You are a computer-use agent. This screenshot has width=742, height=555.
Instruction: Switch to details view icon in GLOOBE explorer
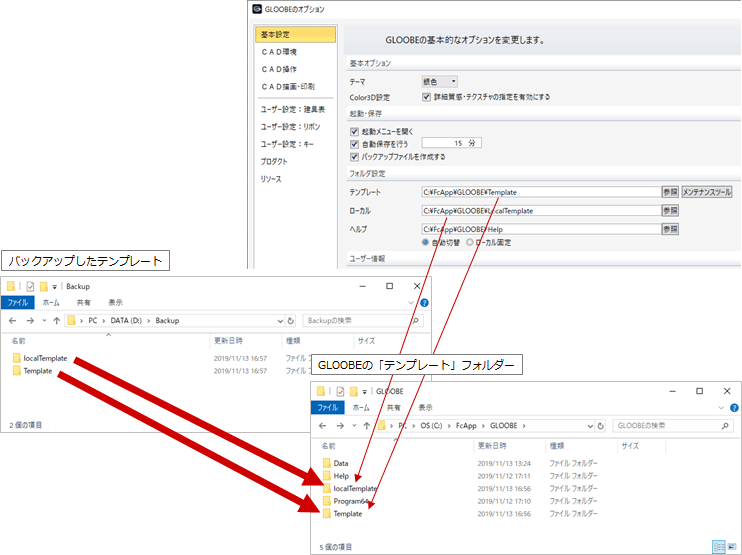(718, 547)
